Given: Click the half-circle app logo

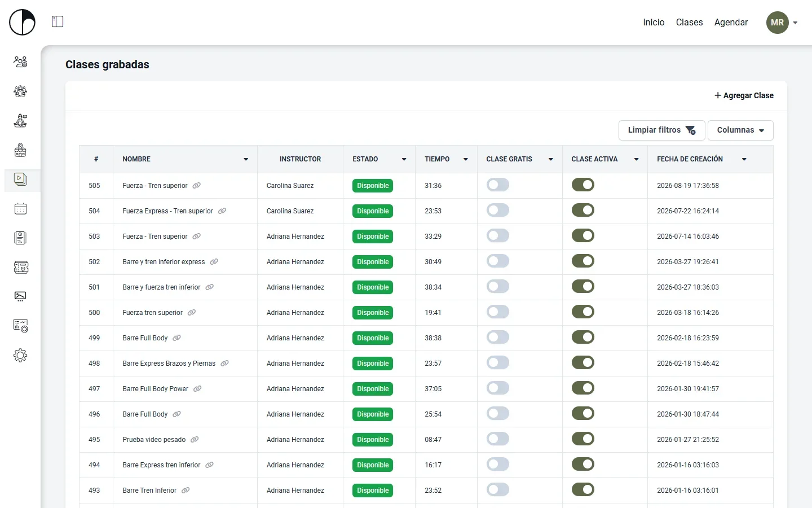Looking at the screenshot, I should (23, 23).
